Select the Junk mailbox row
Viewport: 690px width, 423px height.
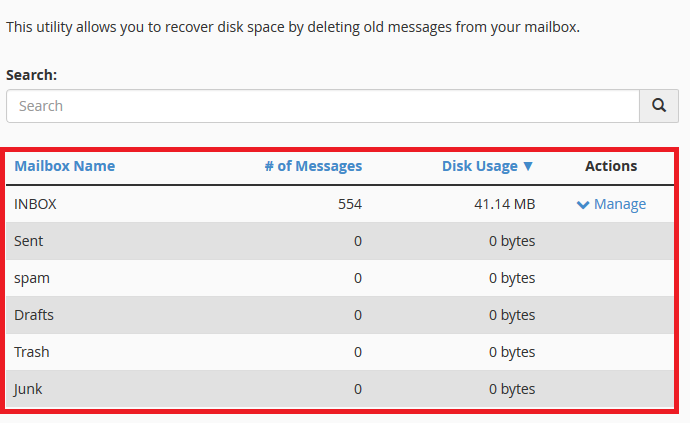(340, 389)
